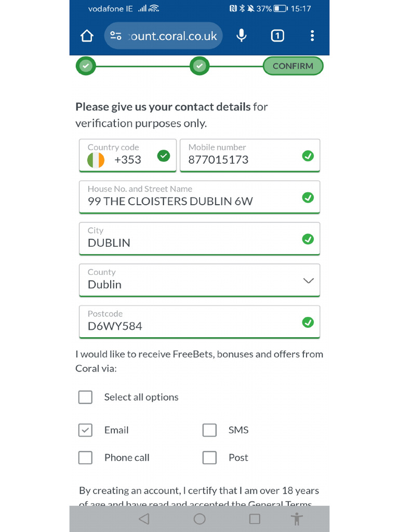
Task: Tap the accessibility figure icon
Action: coord(297,518)
